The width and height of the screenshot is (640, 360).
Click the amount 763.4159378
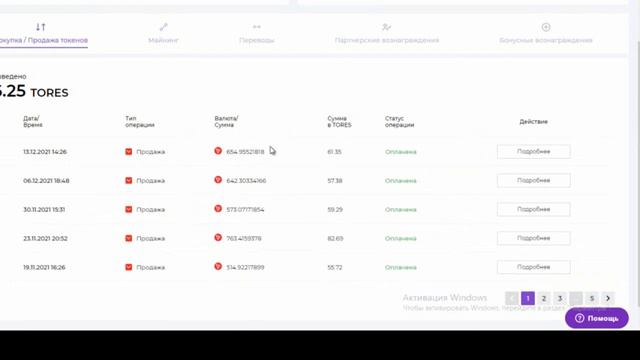[244, 238]
